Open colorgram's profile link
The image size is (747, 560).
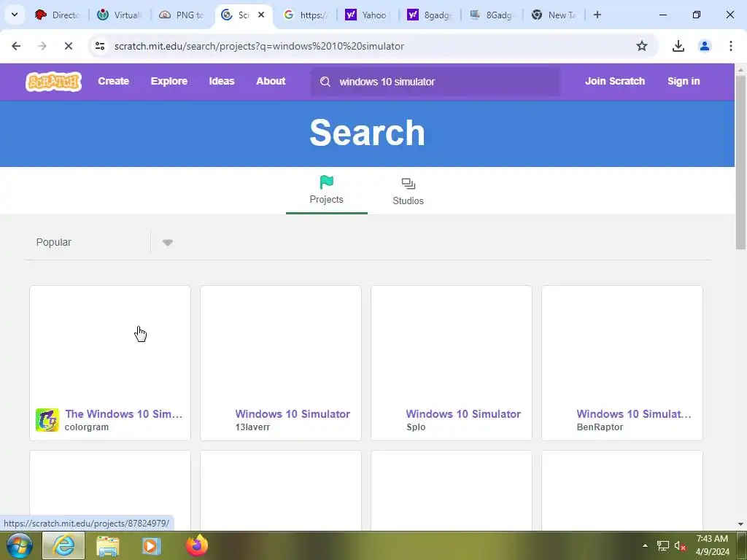(87, 427)
